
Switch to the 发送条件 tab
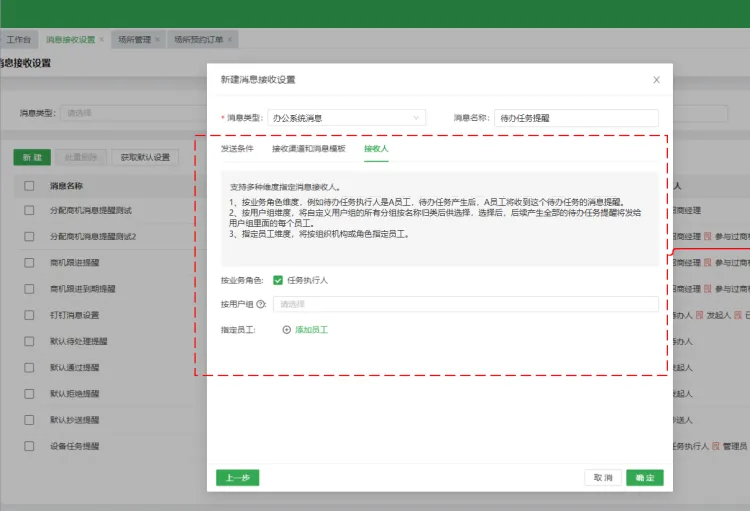pyautogui.click(x=237, y=149)
